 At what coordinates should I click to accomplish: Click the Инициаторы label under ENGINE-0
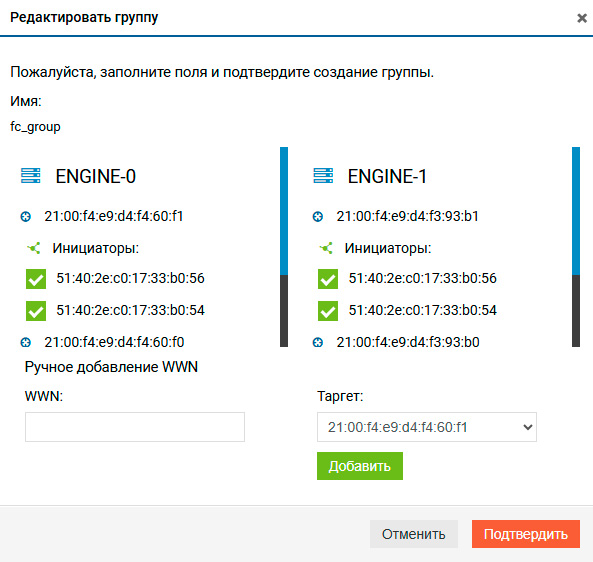[x=96, y=248]
